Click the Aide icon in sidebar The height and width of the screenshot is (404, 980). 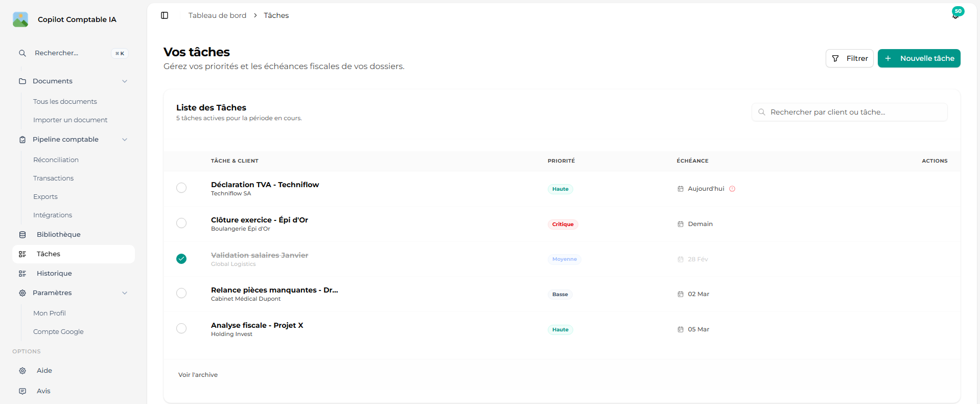pyautogui.click(x=22, y=371)
